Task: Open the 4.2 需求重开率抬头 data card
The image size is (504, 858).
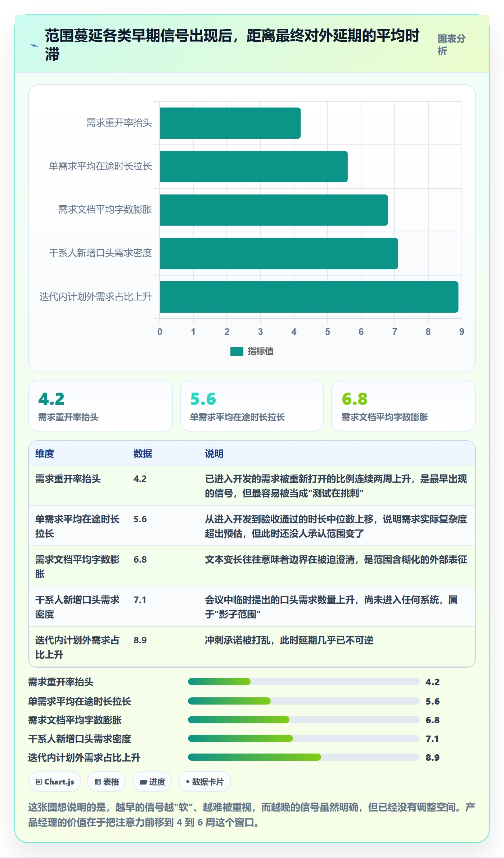Action: (x=100, y=406)
